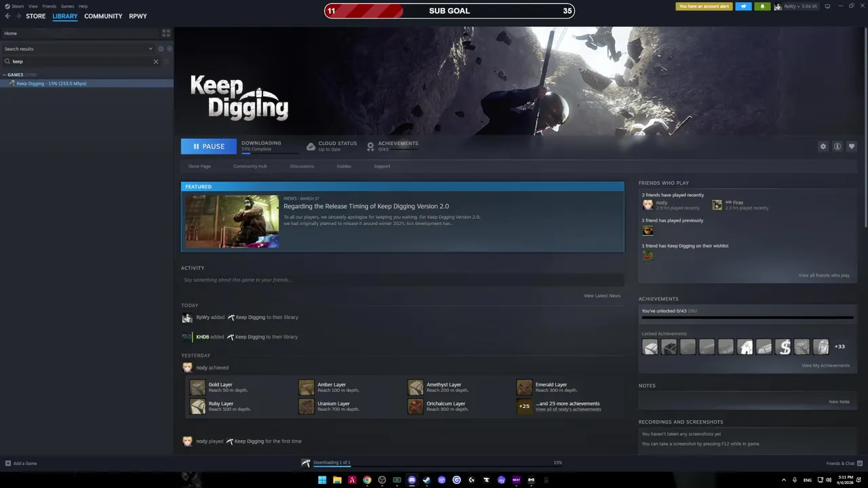Favorite Keep Digging with heart icon
868x488 pixels.
tap(852, 146)
